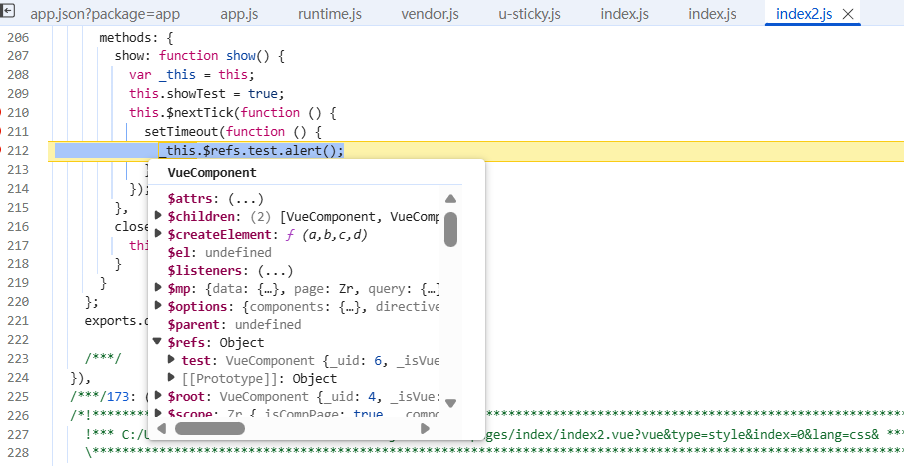This screenshot has height=466, width=904.
Task: Click the popup's scroll left arrow
Action: pyautogui.click(x=163, y=428)
